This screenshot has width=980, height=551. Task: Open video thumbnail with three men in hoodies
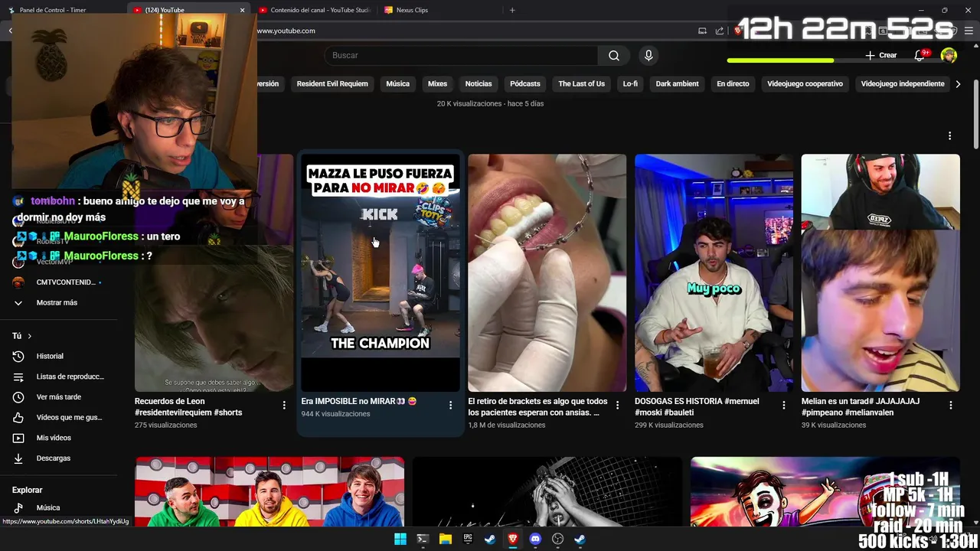[x=269, y=492]
